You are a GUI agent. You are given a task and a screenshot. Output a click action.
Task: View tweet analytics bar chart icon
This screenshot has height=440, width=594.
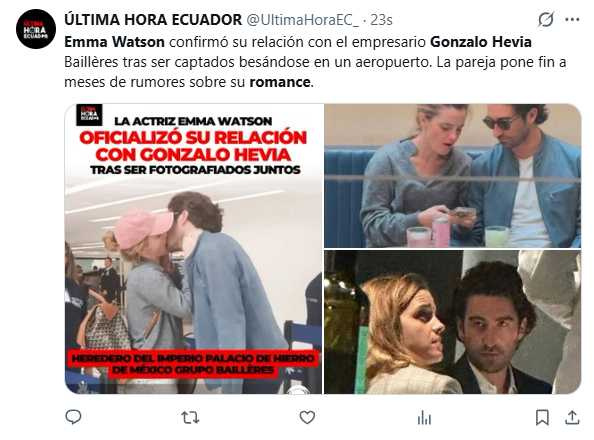click(424, 418)
